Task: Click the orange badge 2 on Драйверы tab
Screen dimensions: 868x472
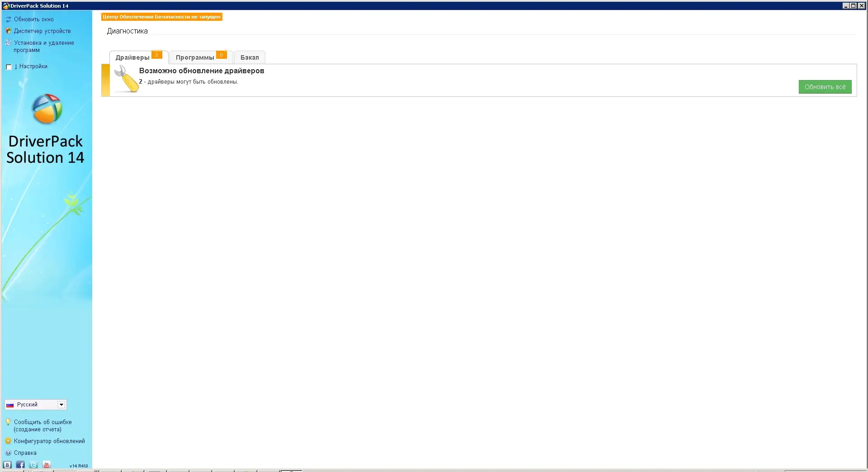Action: point(157,55)
